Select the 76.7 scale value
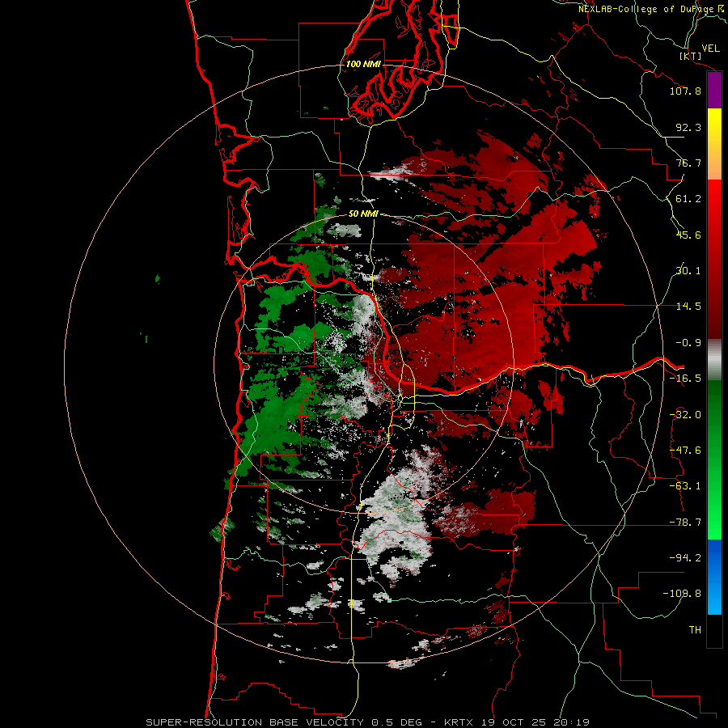Image resolution: width=728 pixels, height=728 pixels. 688,163
